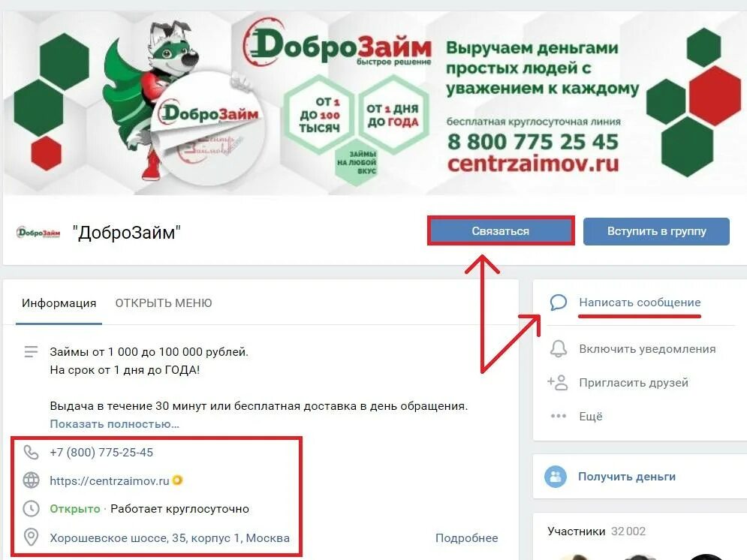This screenshot has width=747, height=560.
Task: Switch to the Информация tab
Action: [x=59, y=303]
